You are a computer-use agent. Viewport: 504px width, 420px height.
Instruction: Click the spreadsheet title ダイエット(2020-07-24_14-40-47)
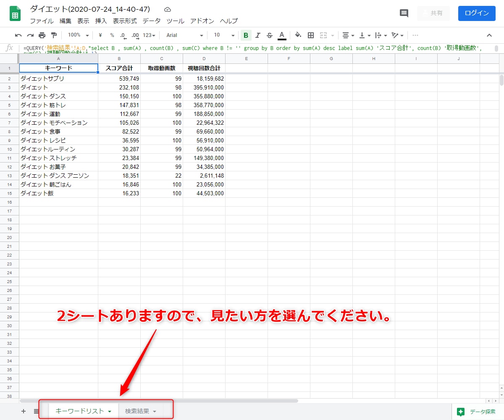(90, 9)
